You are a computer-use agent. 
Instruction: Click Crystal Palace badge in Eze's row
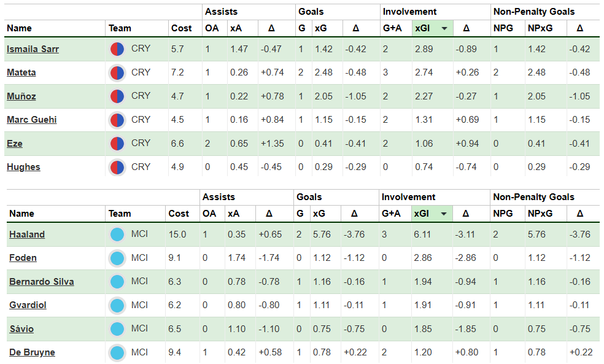pos(117,144)
